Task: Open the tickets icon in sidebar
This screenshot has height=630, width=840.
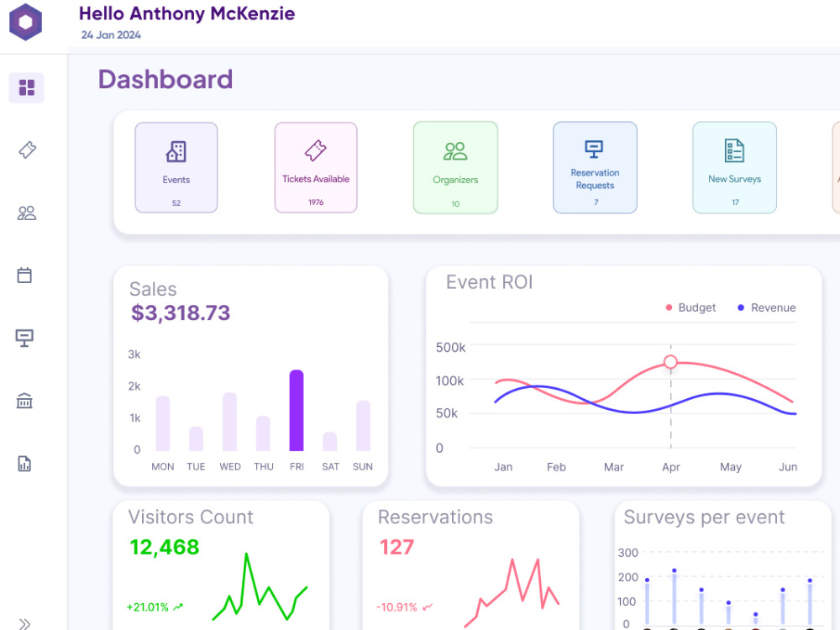Action: click(x=27, y=150)
